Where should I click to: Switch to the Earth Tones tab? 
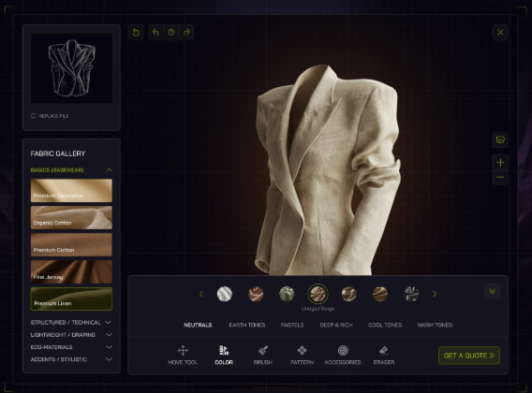[x=247, y=325]
